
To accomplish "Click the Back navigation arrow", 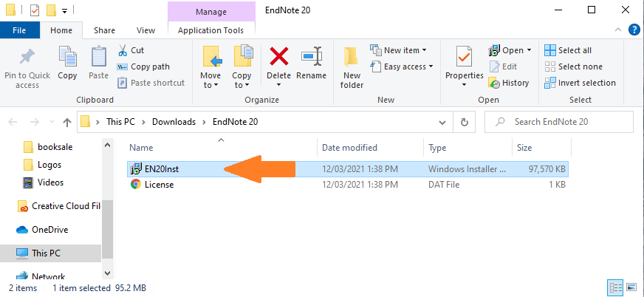I will [13, 122].
